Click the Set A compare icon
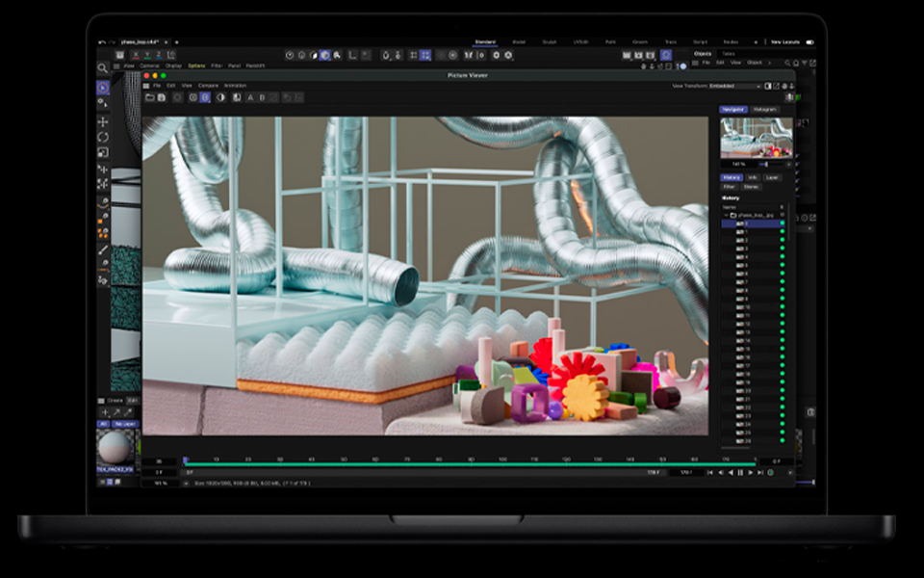Image resolution: width=924 pixels, height=578 pixels. (x=250, y=97)
